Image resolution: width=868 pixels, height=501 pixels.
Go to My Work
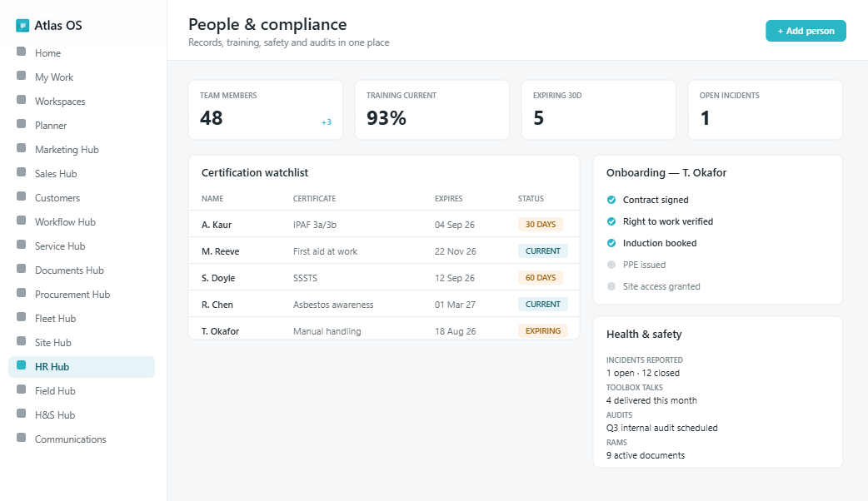tap(82, 77)
